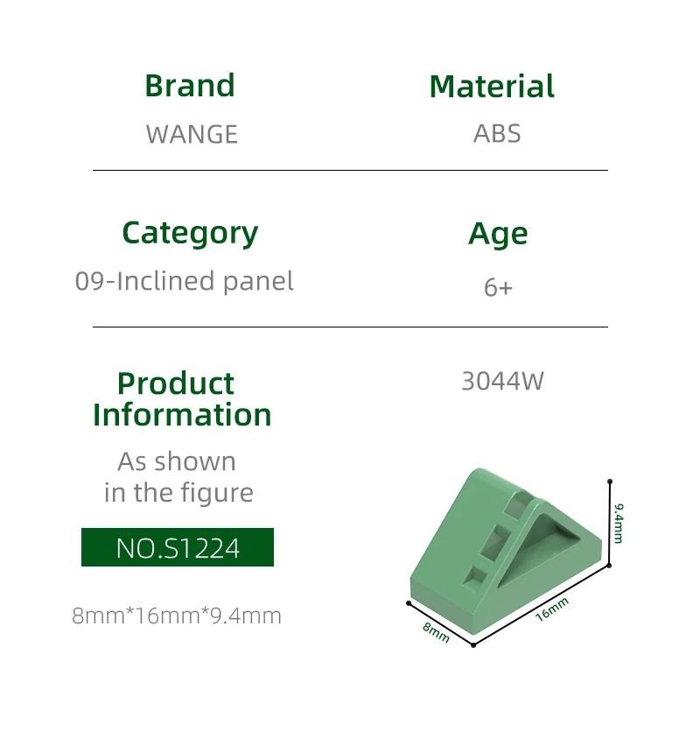Viewport: 700px width, 746px height.
Task: Click the 'As shown in the figure' text
Action: click(178, 477)
